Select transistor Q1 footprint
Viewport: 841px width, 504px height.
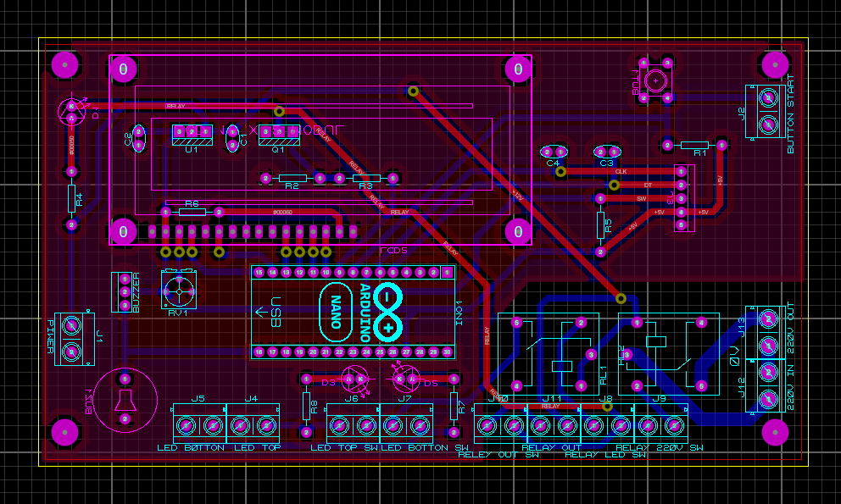(279, 136)
